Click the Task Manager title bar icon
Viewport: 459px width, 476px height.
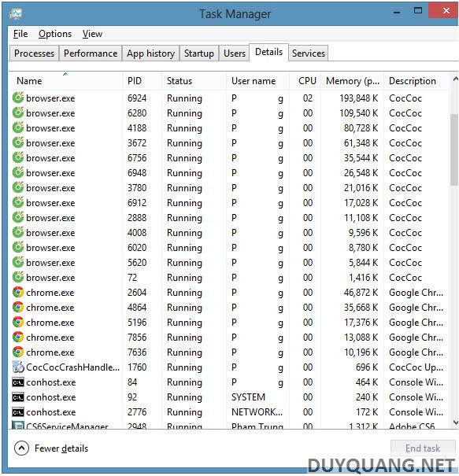pos(16,13)
